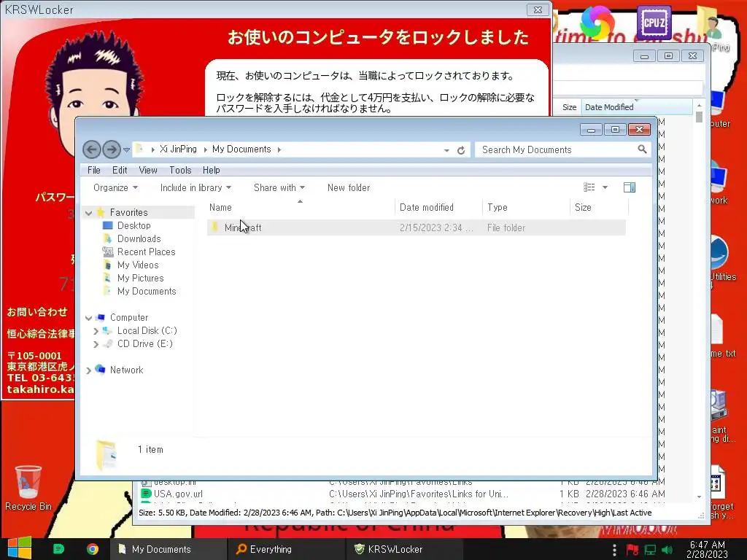
Task: Switch to KRSWLocker taskbar button
Action: (x=404, y=549)
